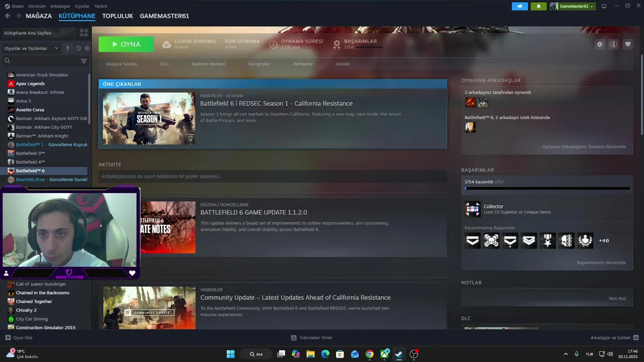The height and width of the screenshot is (362, 644).
Task: Add Battlefield 6 to favorites with heart icon
Action: point(627,44)
